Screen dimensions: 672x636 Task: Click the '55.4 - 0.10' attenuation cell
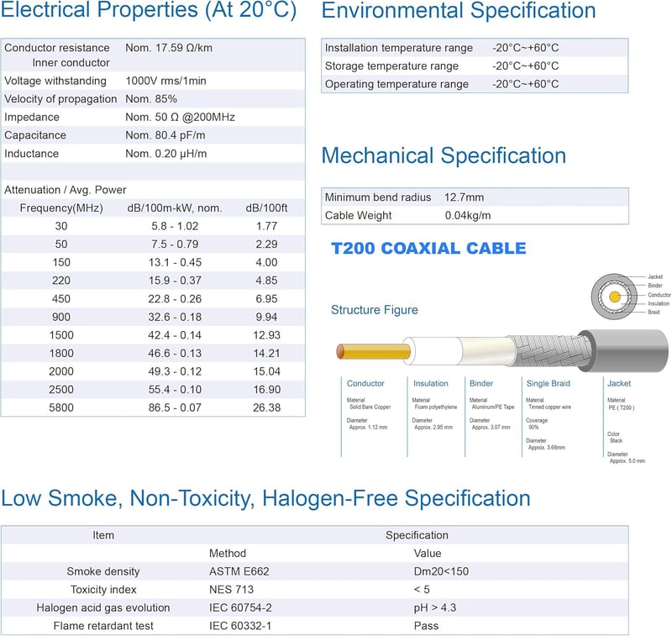point(175,390)
